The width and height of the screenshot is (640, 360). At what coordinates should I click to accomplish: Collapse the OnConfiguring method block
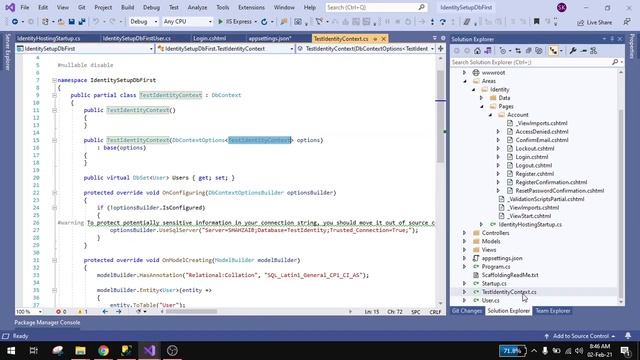(x=54, y=193)
